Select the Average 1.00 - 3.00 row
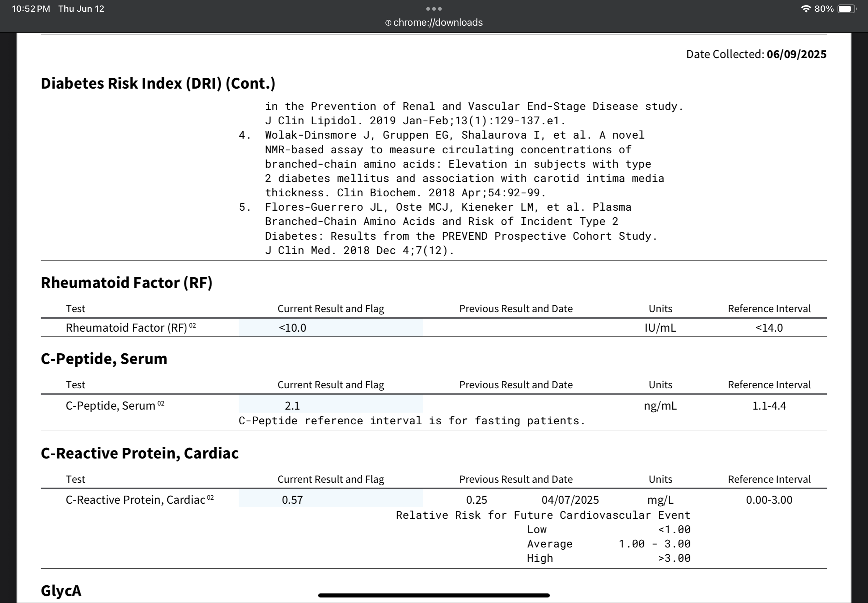 click(609, 544)
